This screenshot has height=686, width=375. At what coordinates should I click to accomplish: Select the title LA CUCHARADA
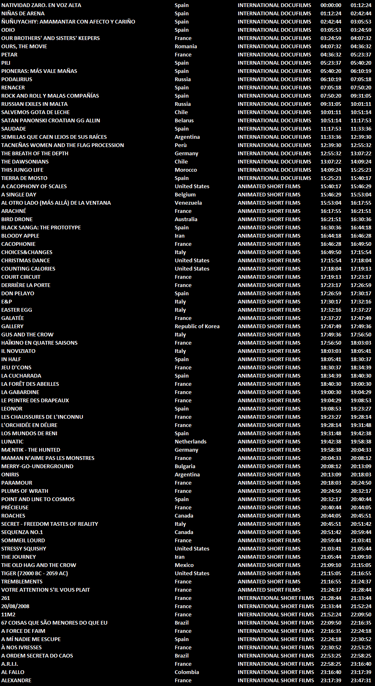coord(21,375)
